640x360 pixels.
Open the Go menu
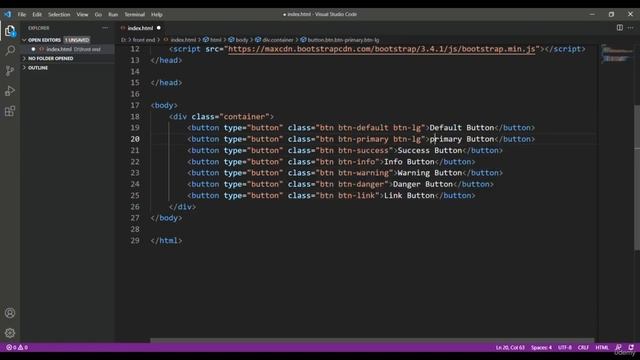point(98,14)
